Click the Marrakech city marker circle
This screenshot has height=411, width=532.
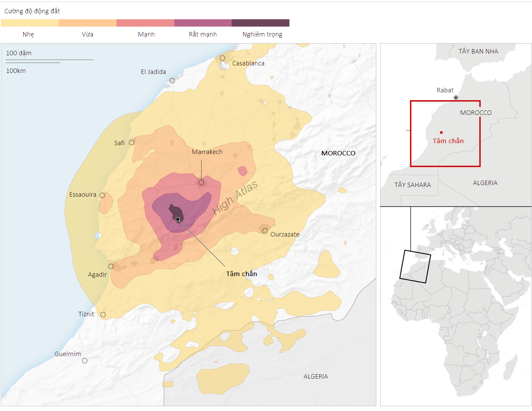201,182
